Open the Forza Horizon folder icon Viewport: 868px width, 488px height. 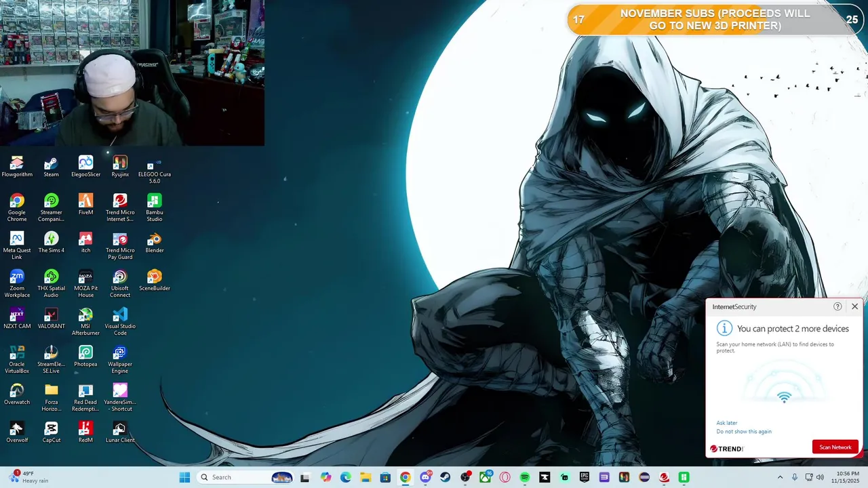pyautogui.click(x=52, y=398)
